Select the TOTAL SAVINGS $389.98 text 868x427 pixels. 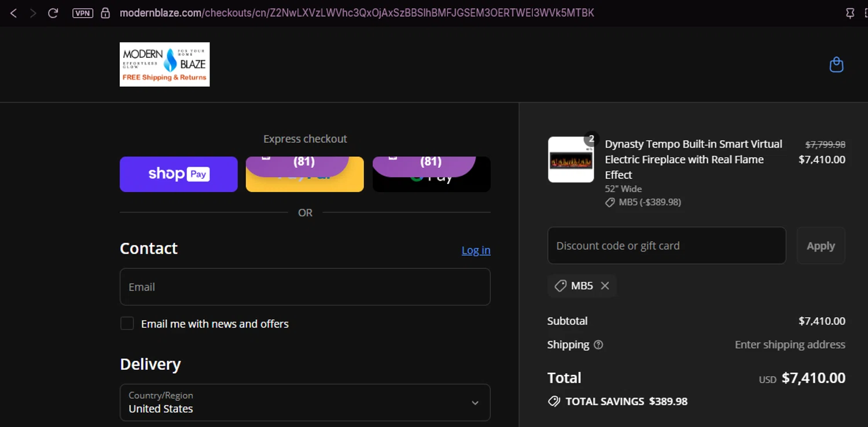tap(626, 401)
